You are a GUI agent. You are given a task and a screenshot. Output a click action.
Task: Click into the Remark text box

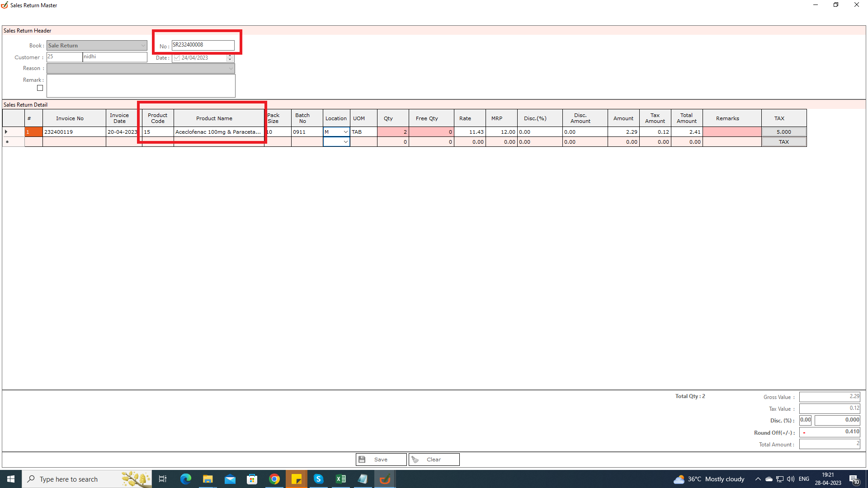[x=141, y=86]
